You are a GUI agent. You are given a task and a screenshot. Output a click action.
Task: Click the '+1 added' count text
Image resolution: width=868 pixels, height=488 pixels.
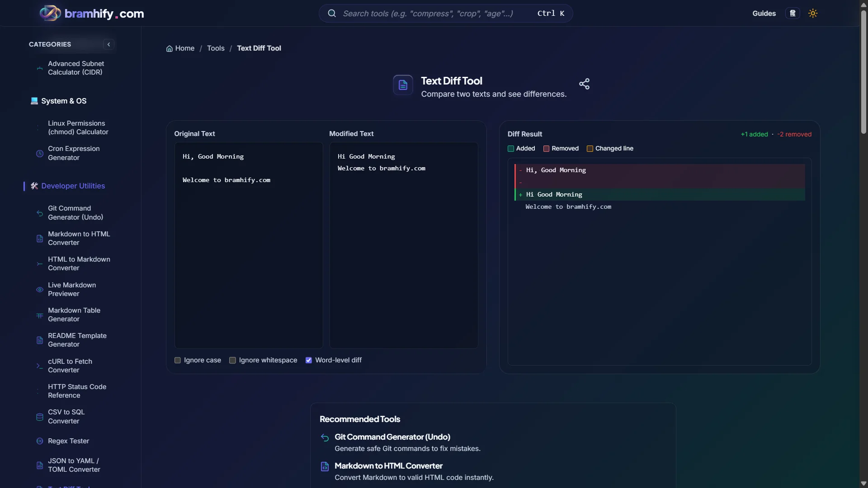click(754, 134)
